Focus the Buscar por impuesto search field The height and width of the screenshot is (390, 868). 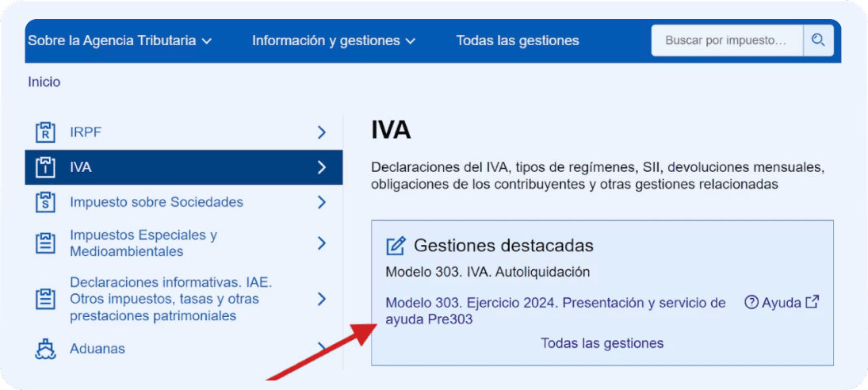click(x=727, y=40)
